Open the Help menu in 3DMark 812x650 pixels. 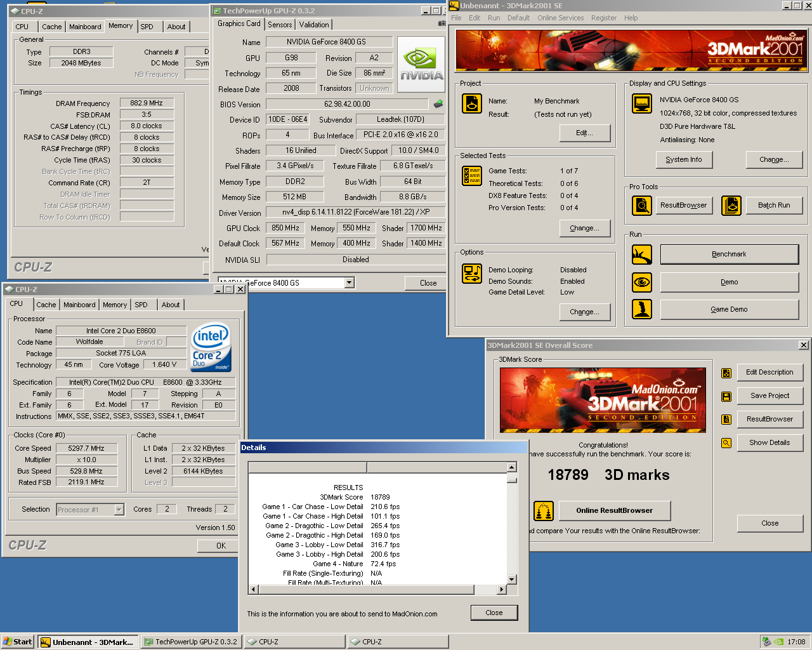631,18
